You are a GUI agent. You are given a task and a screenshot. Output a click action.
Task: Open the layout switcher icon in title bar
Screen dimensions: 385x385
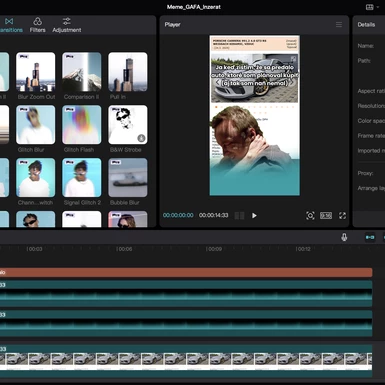370,7
